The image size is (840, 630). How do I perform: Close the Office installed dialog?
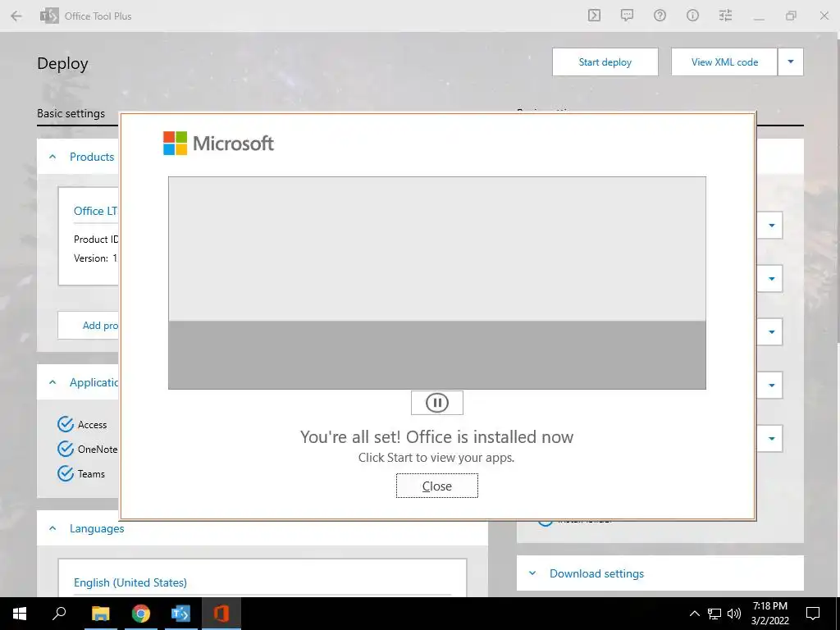(x=436, y=486)
